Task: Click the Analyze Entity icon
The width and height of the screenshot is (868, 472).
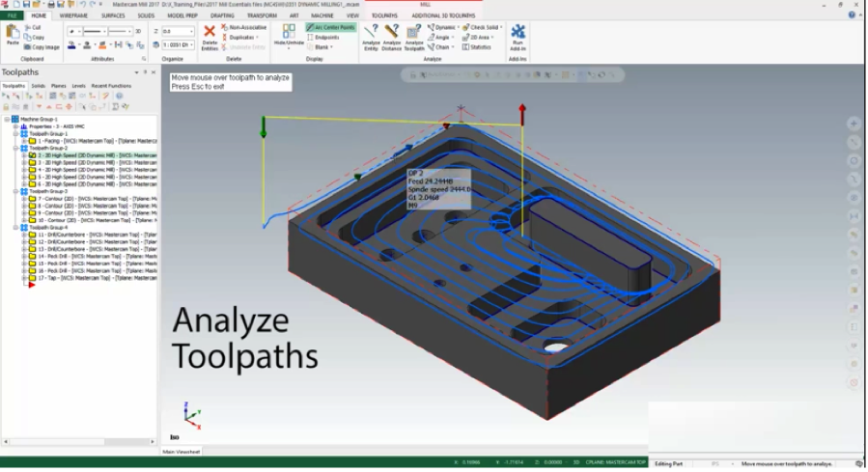Action: pyautogui.click(x=371, y=32)
